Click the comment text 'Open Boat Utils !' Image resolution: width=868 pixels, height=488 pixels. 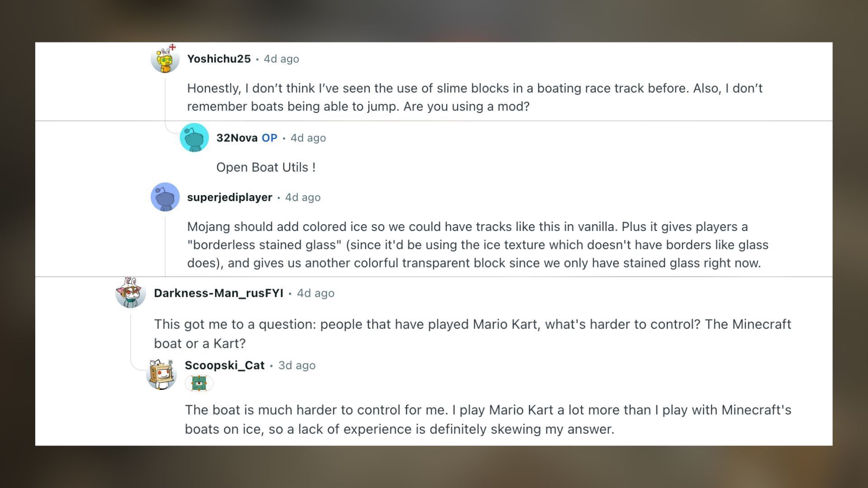pos(267,167)
